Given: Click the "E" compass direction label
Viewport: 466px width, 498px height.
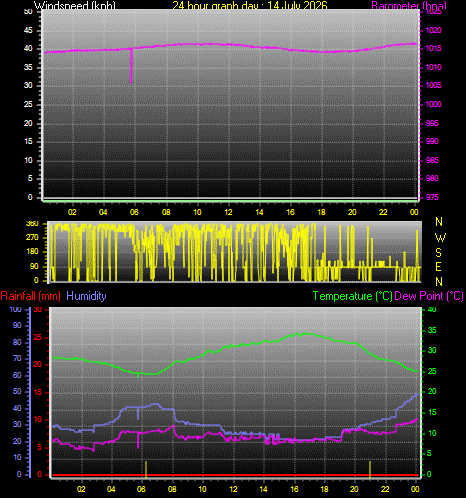Looking at the screenshot, I should [x=439, y=267].
